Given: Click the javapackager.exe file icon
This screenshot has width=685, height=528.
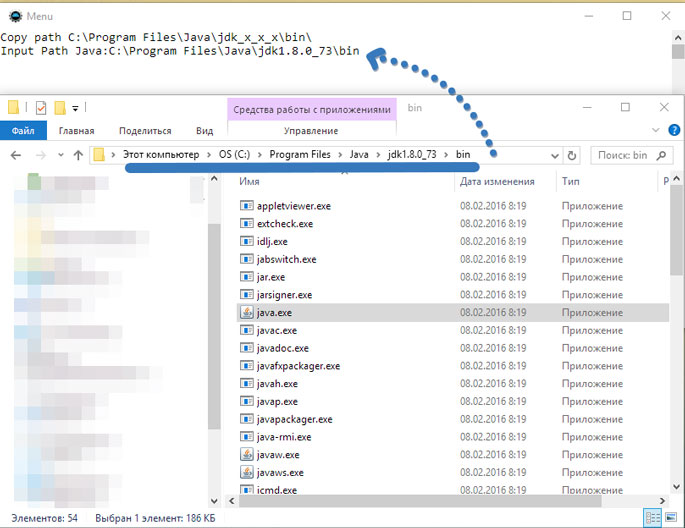Looking at the screenshot, I should click(246, 419).
